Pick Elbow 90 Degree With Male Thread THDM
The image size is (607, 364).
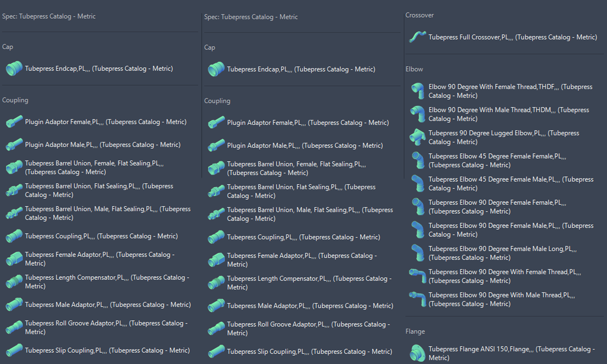click(508, 114)
